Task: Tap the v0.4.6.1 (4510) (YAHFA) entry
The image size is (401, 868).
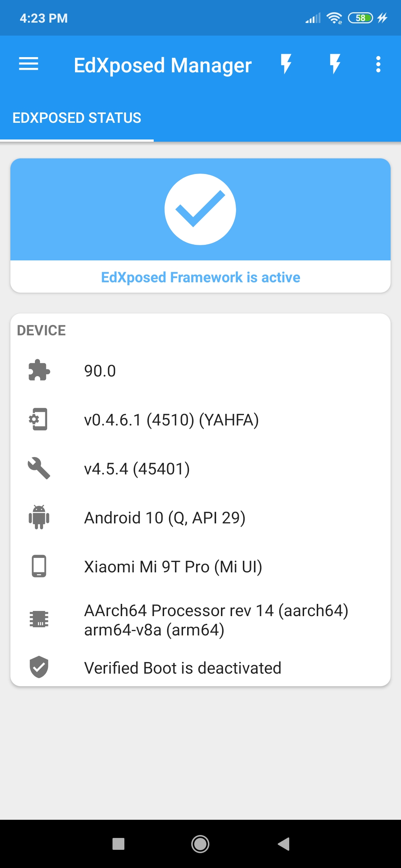Action: (171, 420)
